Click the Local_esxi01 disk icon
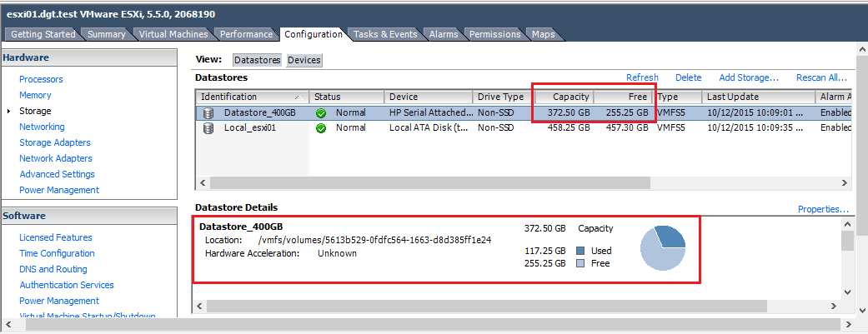This screenshot has width=868, height=334. coord(208,128)
